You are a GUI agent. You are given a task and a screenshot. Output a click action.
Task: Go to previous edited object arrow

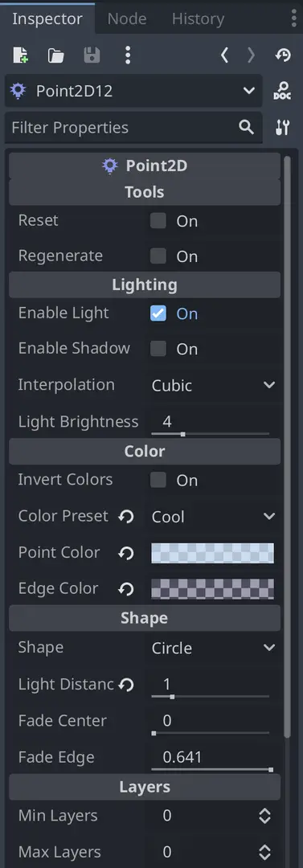click(224, 55)
